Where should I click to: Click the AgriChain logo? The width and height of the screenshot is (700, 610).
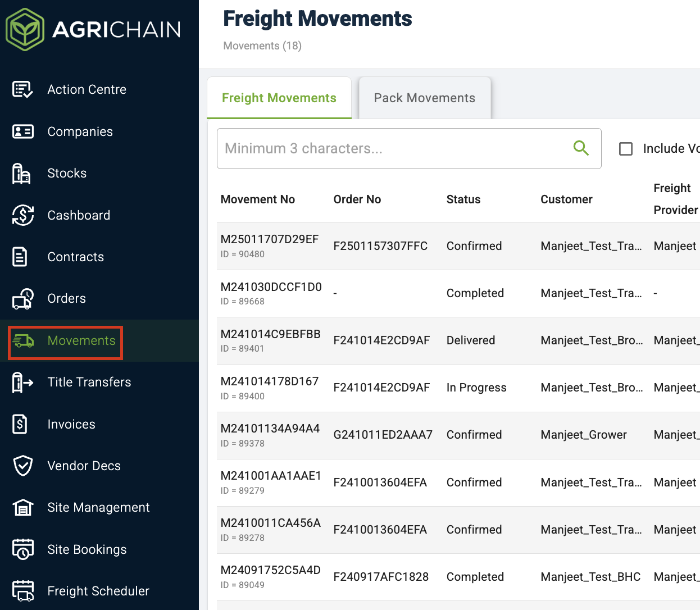pyautogui.click(x=93, y=29)
